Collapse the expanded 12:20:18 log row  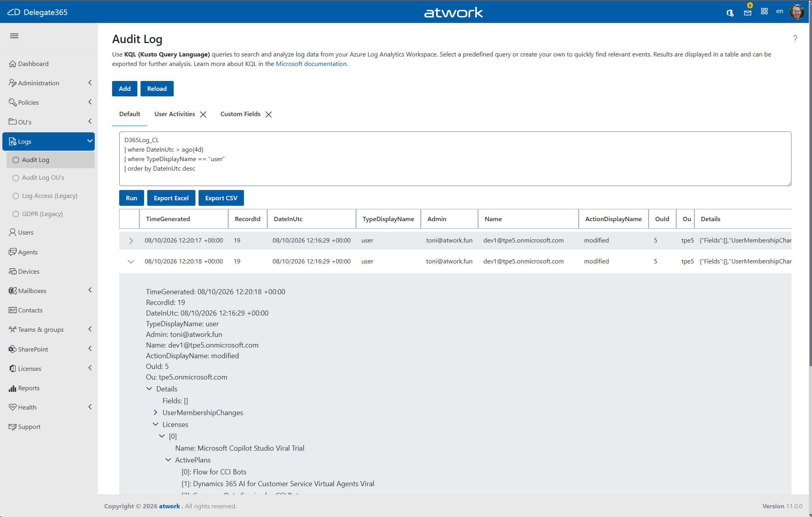[x=131, y=261]
